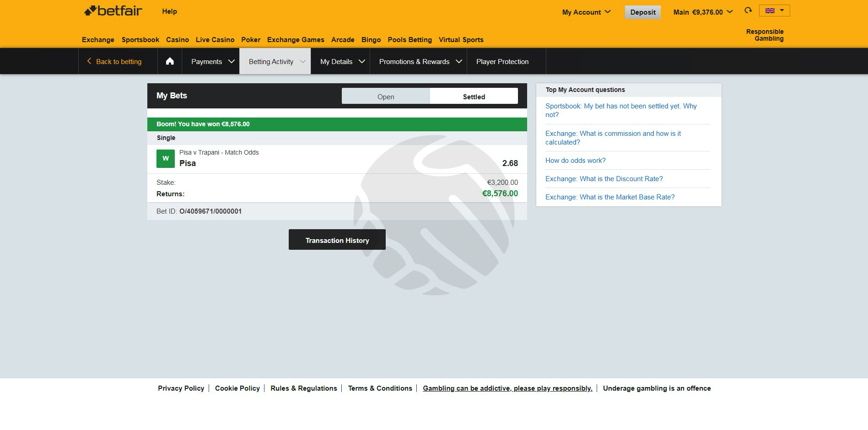Viewport: 868px width, 430px height.
Task: Open Rules & Regulations link
Action: (x=304, y=388)
